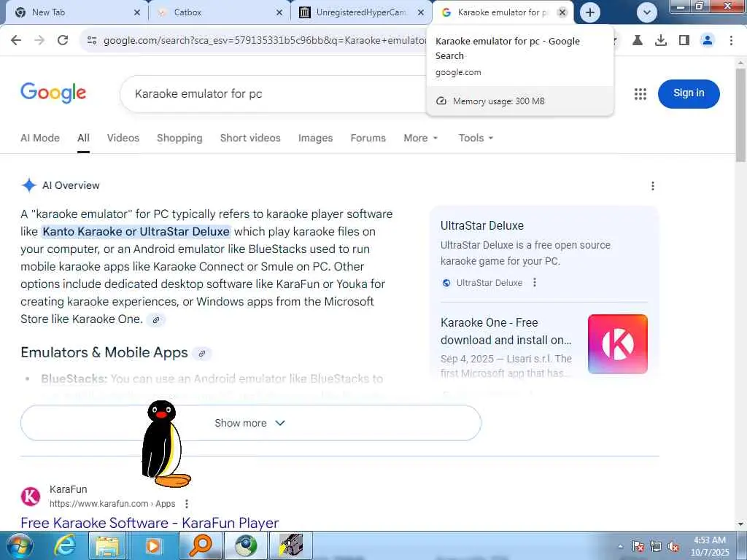Open the Chrome downloads icon
This screenshot has width=747, height=560.
(661, 41)
